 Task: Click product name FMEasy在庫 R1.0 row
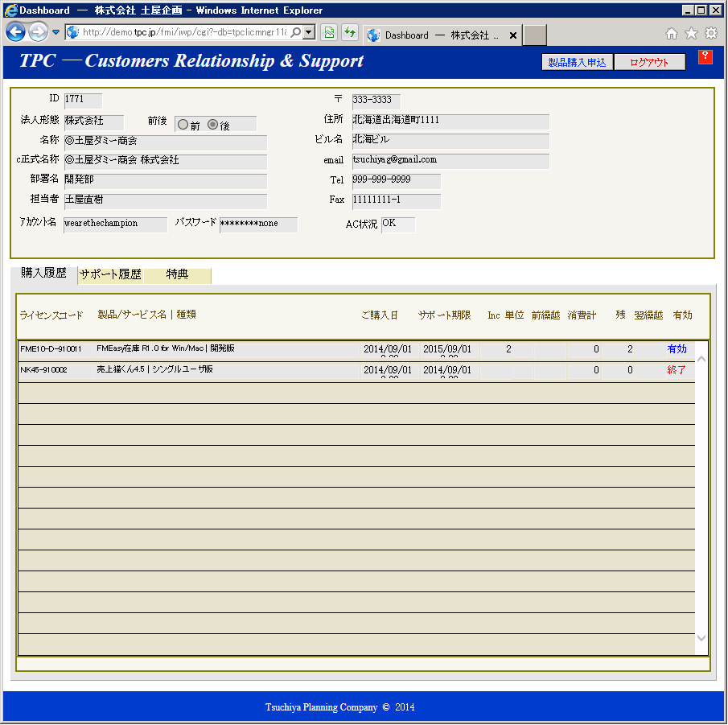coord(166,348)
